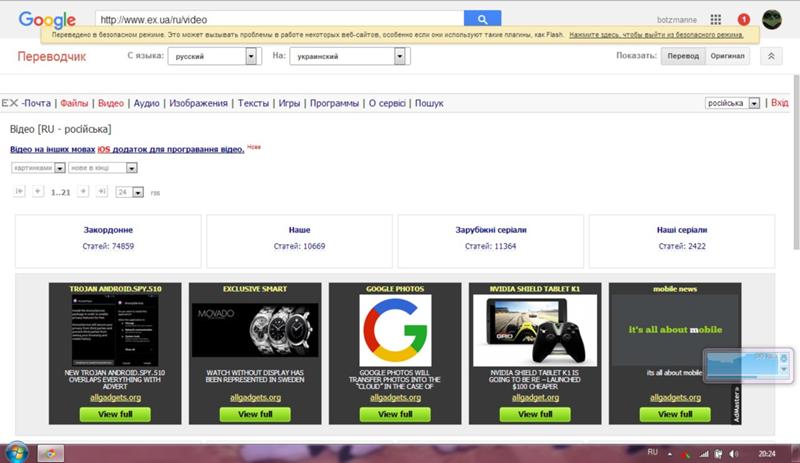Show hidden tray icons arrow
The image size is (800, 463).
click(x=669, y=453)
